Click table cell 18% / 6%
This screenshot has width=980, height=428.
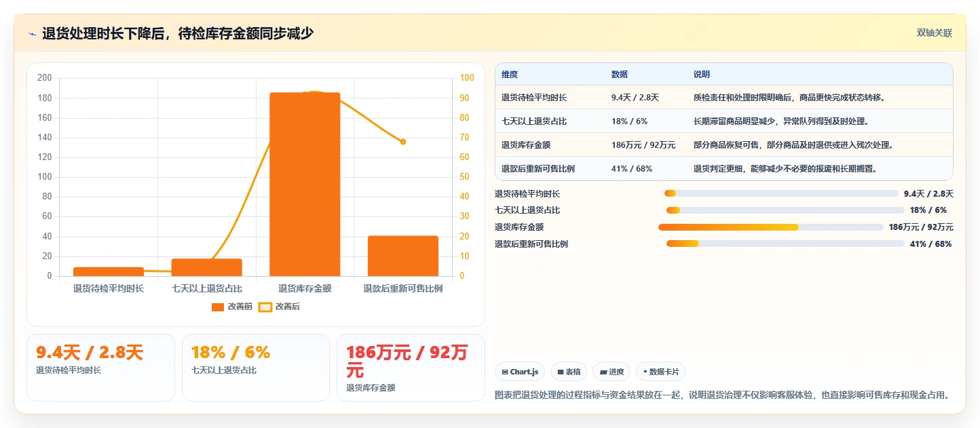(630, 121)
